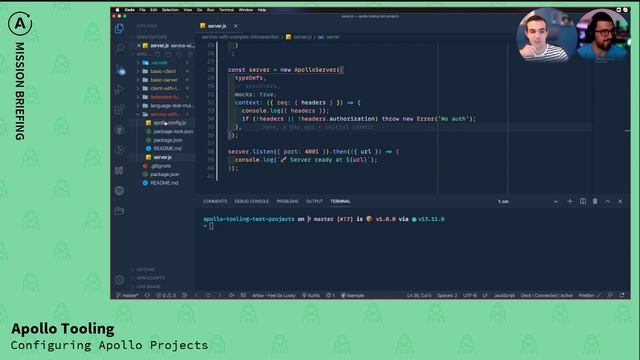Image resolution: width=640 pixels, height=360 pixels.
Task: Click the Spaces: 2 indentation setting
Action: click(447, 295)
